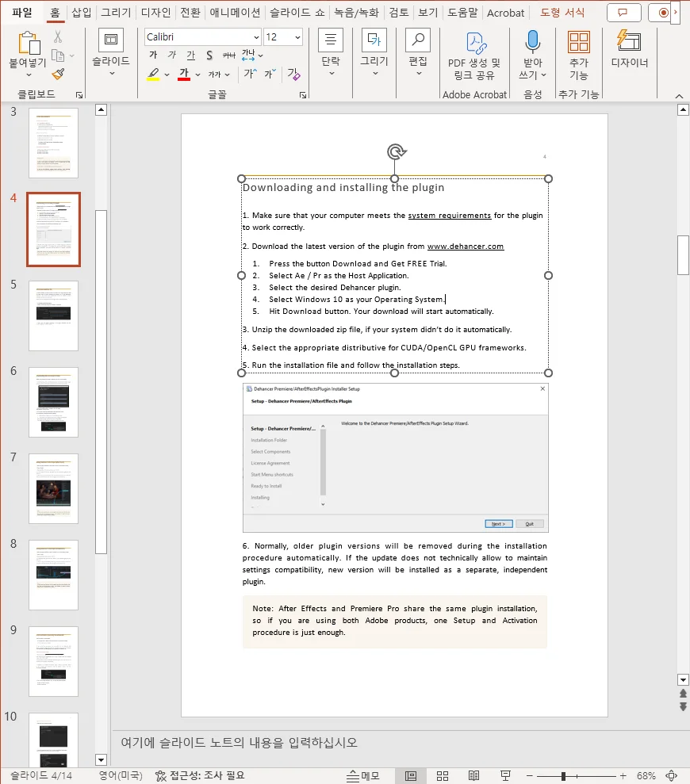Switch to Slide Sorter view

[x=443, y=774]
